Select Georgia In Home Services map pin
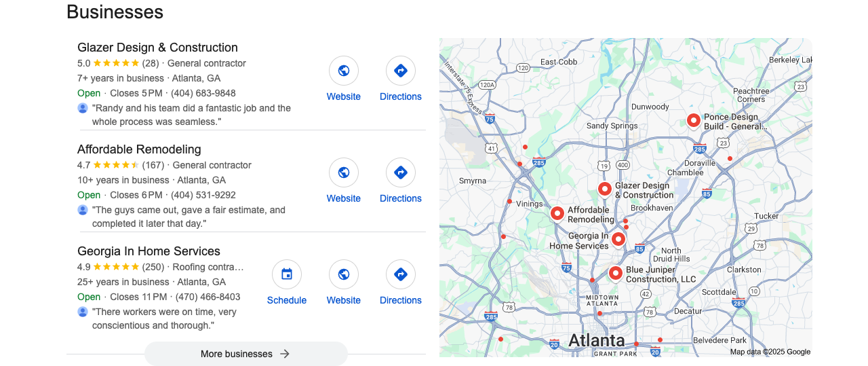Viewport: 868px width, 366px height. (618, 239)
